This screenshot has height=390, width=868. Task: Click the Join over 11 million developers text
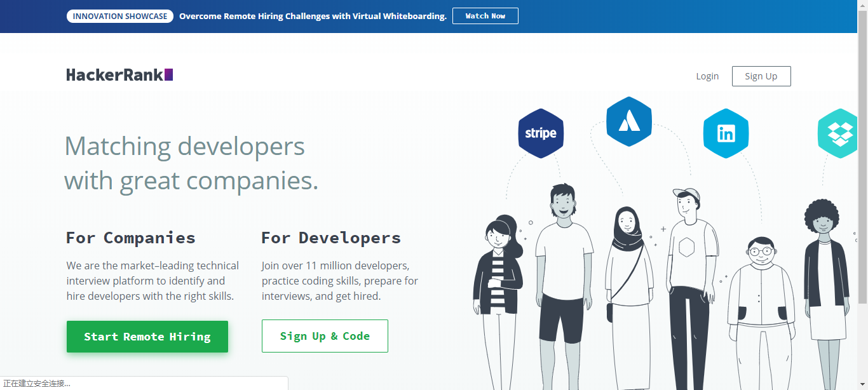point(340,281)
